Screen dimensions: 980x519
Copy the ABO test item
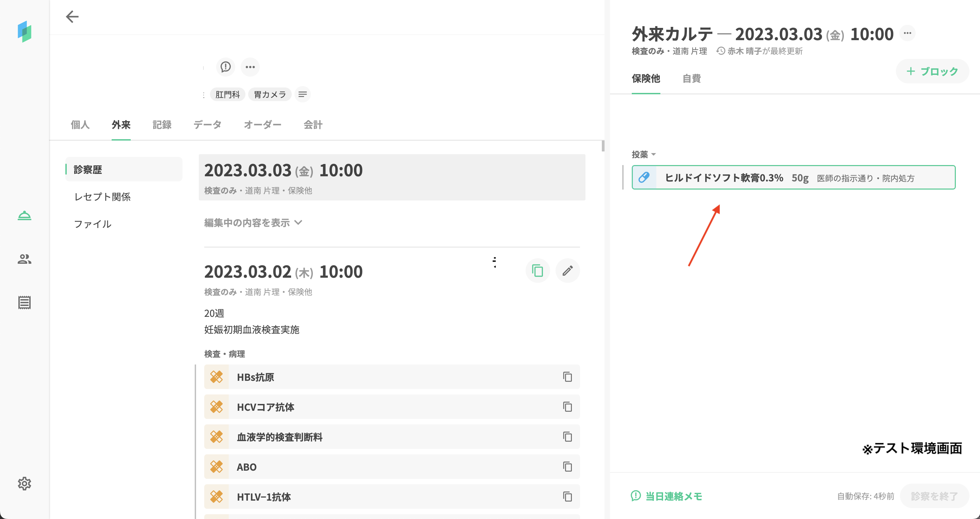(567, 467)
